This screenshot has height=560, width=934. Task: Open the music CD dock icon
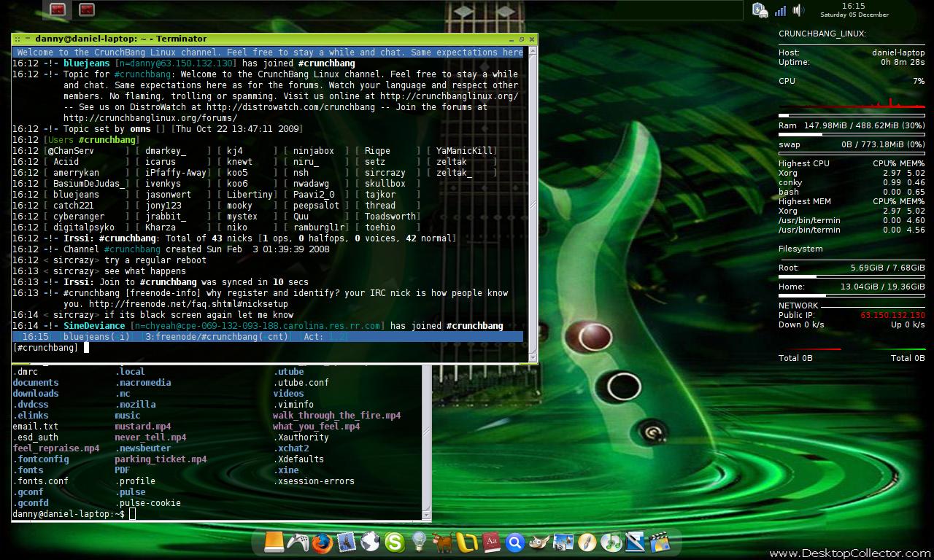[611, 542]
